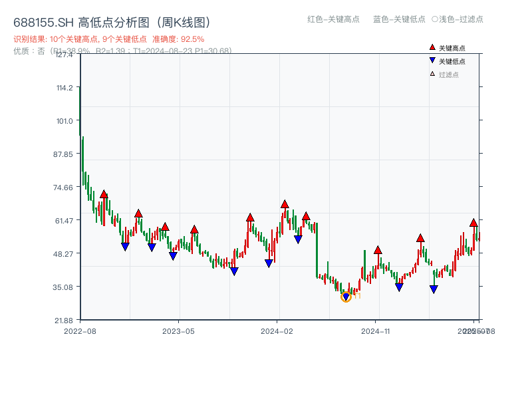Screen dimensions: 532x399
Task: Click the y-axis value 48.27
Action: point(63,254)
